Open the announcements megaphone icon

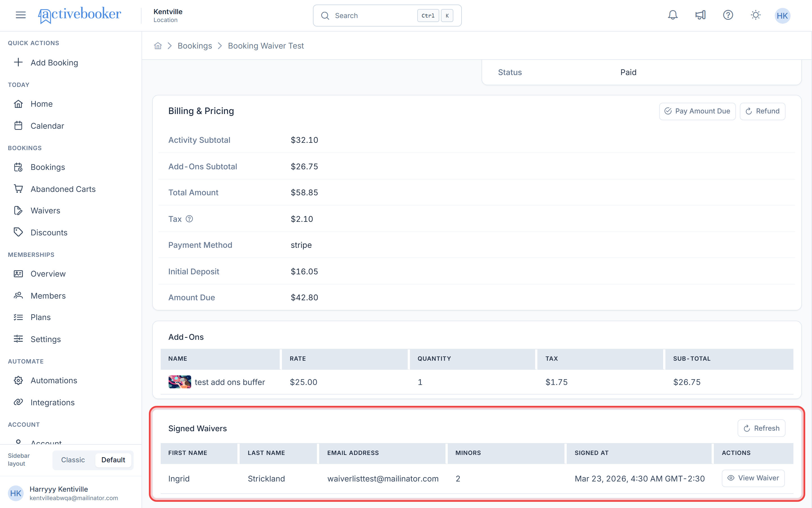tap(700, 15)
